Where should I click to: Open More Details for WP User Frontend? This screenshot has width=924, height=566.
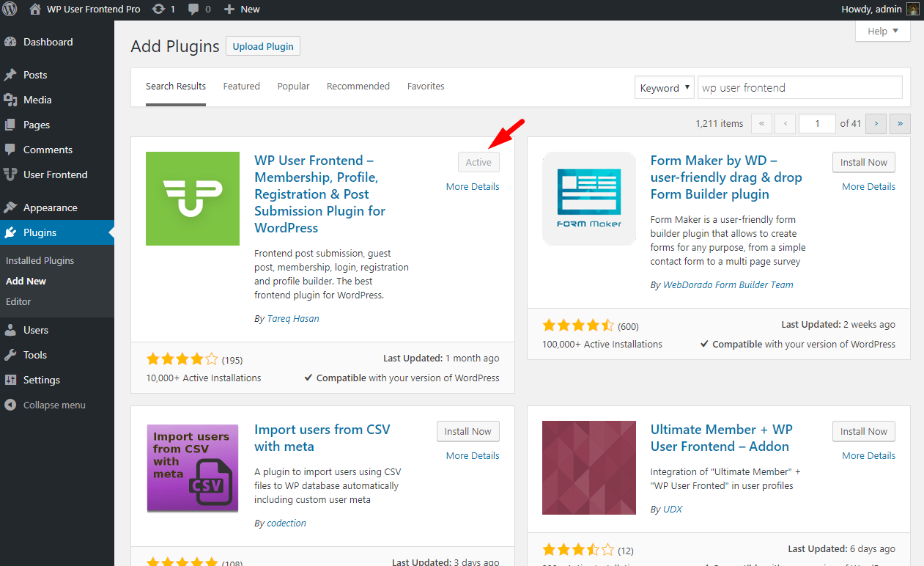pyautogui.click(x=473, y=186)
